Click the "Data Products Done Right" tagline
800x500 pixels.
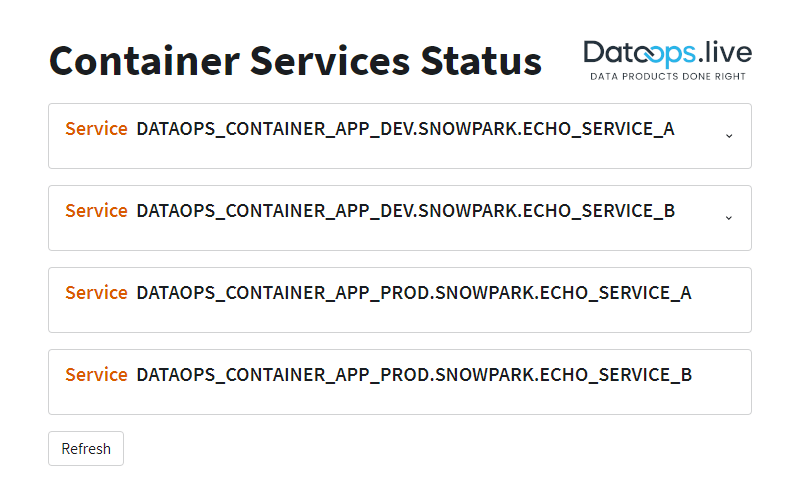[x=667, y=77]
